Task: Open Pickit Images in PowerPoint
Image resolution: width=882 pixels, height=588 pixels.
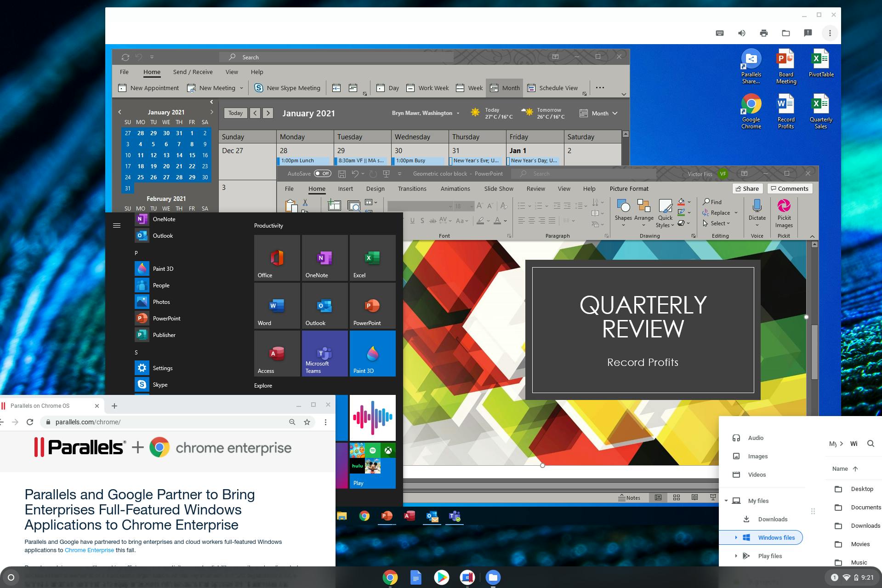Action: click(x=784, y=213)
